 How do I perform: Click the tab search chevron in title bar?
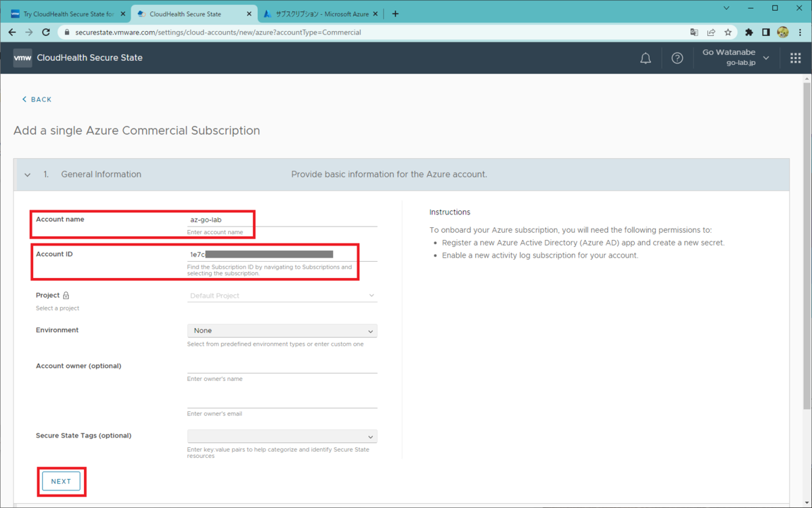(x=727, y=8)
